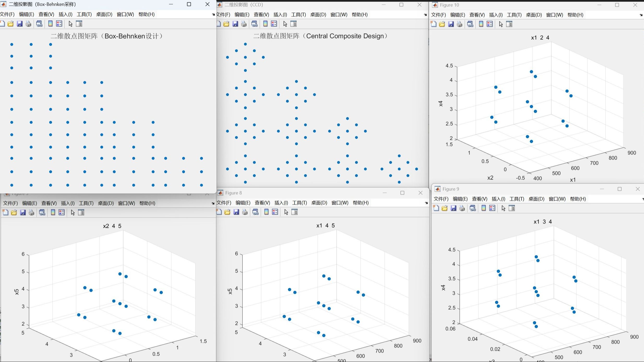Insert legend in Figure 8 toolbar
The height and width of the screenshot is (362, 644).
275,212
